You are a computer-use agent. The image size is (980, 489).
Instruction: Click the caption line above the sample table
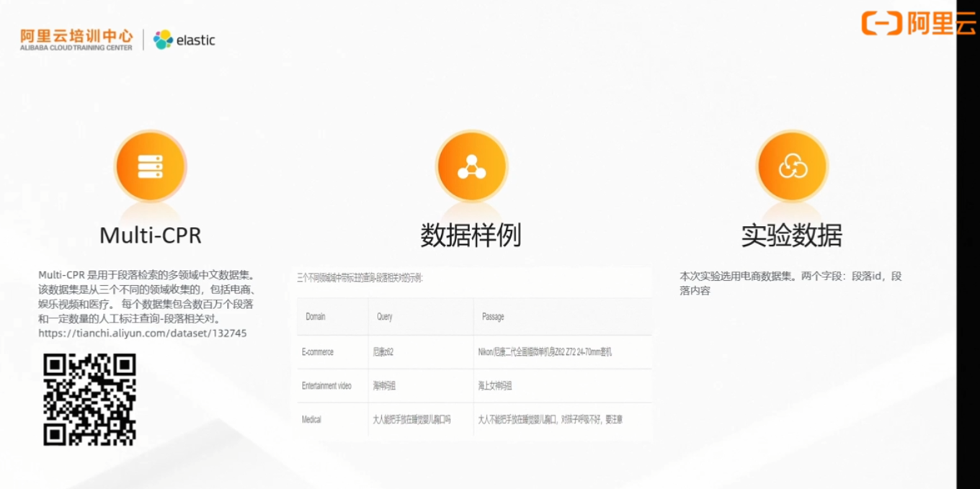tap(360, 277)
